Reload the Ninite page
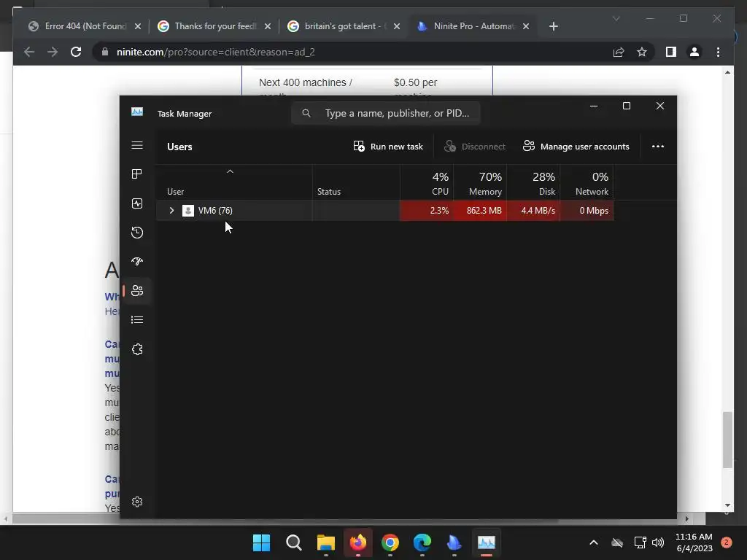 pos(76,52)
